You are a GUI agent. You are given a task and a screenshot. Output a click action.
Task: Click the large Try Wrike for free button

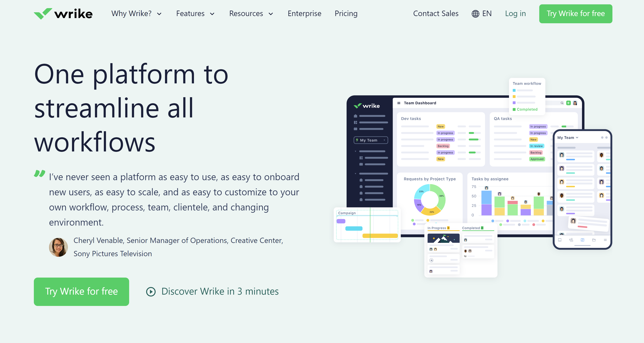pyautogui.click(x=81, y=292)
